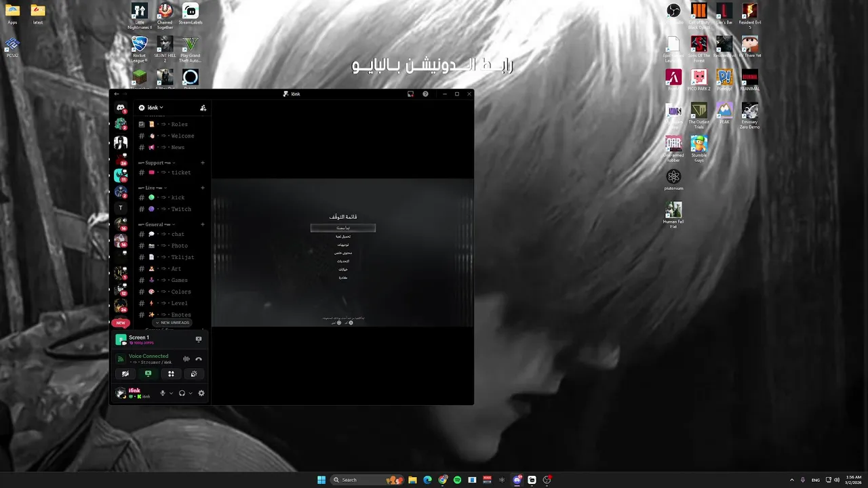Stop streaming via Screen 1 stop icon
Viewport: 868px width, 488px height.
(x=199, y=339)
